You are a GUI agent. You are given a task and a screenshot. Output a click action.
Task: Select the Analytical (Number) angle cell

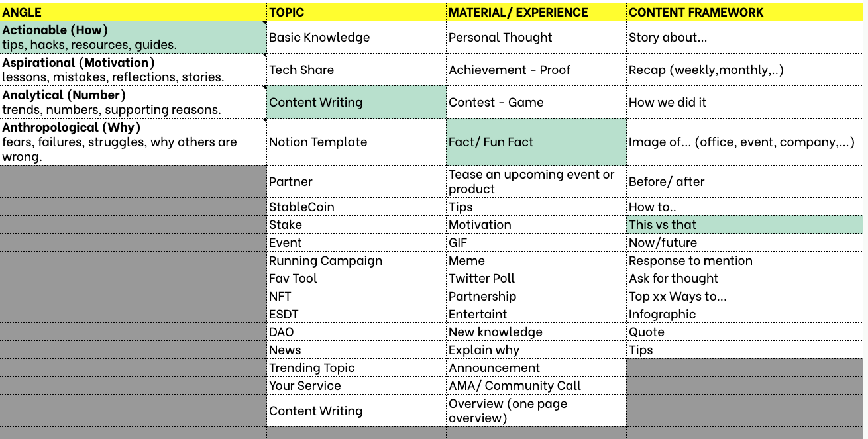[x=133, y=102]
